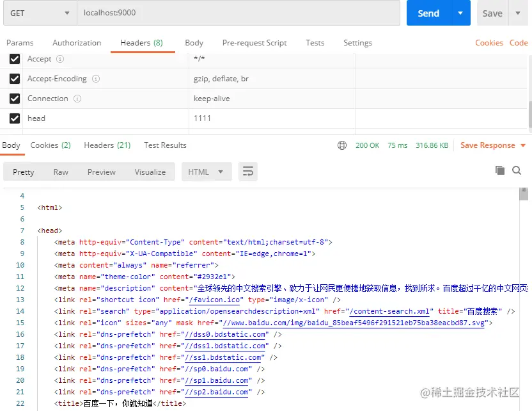Click the 316.86 KB response size
Viewport: 532px width, 411px height.
432,145
